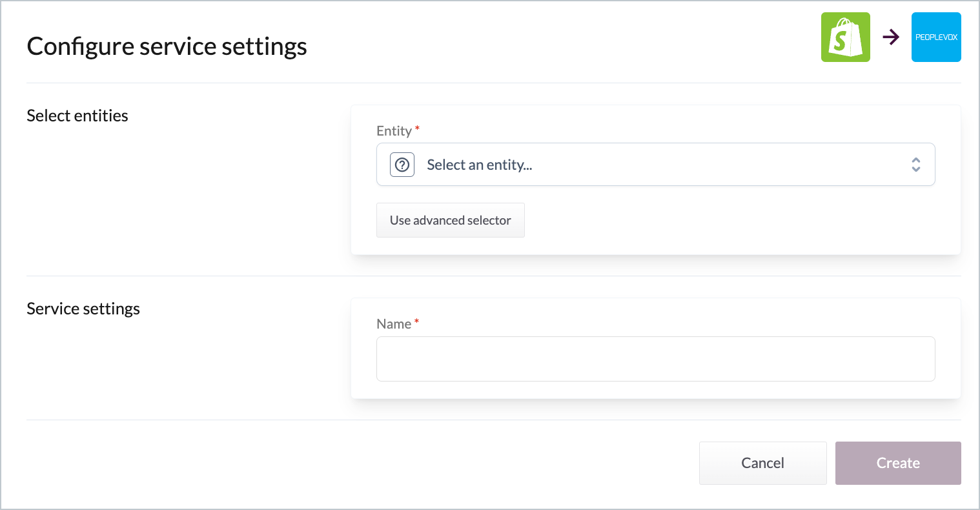Cancel the service configuration

click(x=762, y=463)
